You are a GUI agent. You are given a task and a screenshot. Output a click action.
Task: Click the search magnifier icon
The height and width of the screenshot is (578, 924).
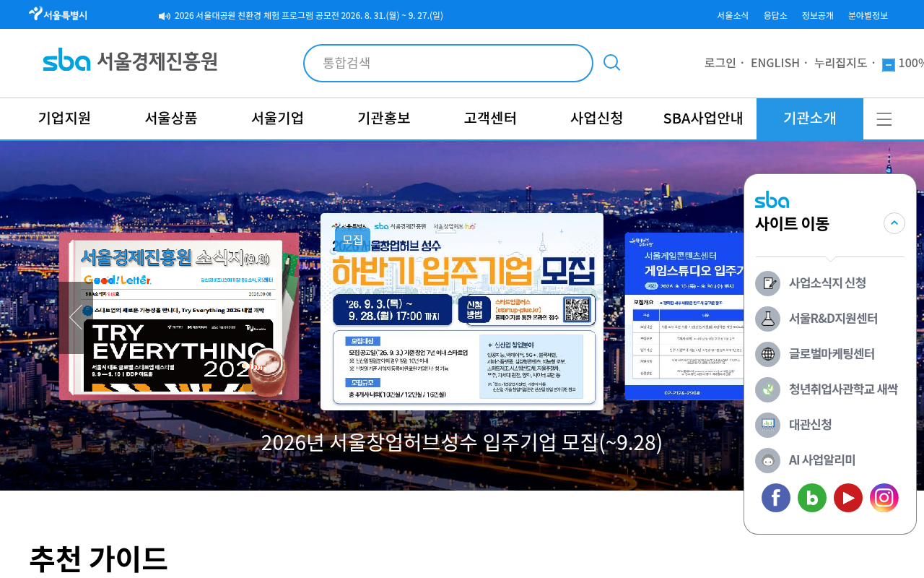[x=612, y=63]
